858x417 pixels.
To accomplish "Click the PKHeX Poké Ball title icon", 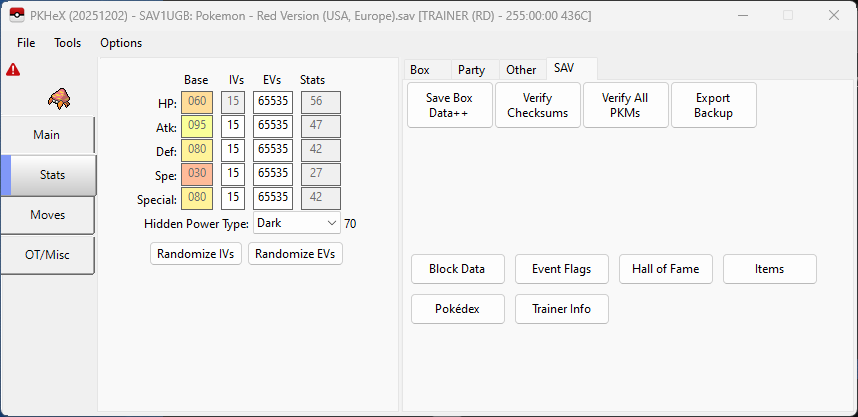I will pos(15,16).
